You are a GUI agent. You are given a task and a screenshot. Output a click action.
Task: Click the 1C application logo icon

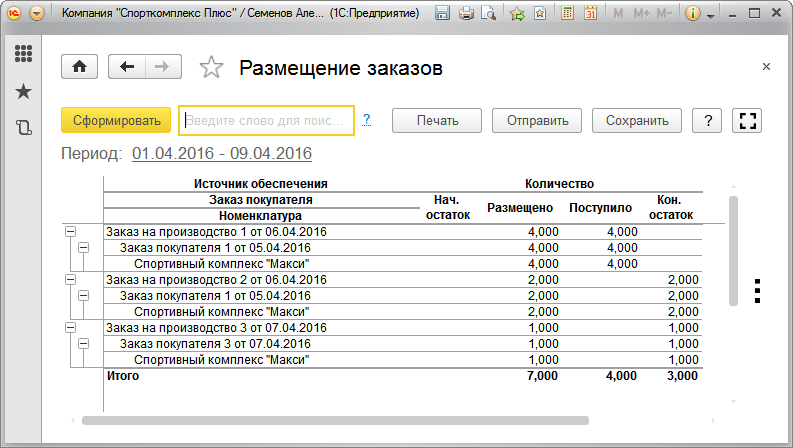(14, 14)
